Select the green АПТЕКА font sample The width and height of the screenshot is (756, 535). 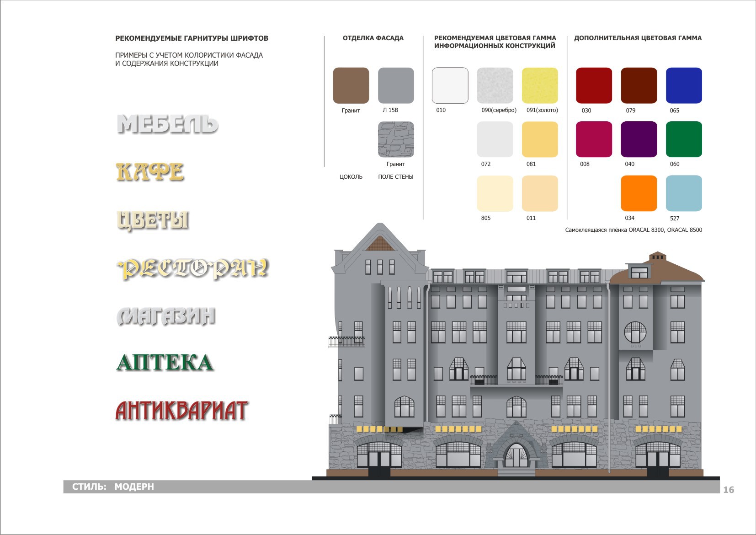coord(165,363)
